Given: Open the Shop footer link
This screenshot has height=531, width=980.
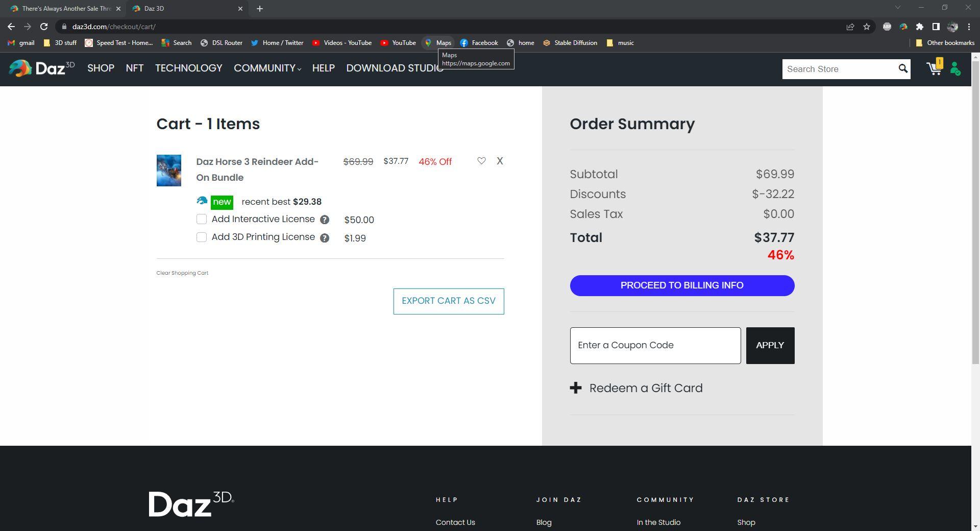Looking at the screenshot, I should click(x=746, y=523).
